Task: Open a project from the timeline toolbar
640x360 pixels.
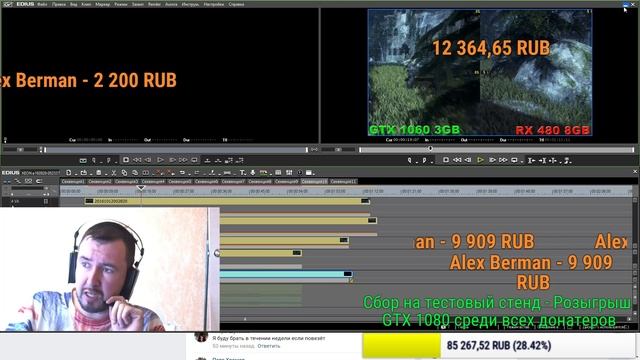Action: [84, 172]
